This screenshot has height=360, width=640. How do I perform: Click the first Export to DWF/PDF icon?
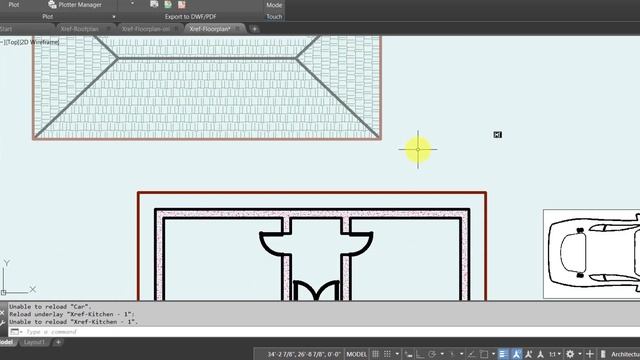tap(154, 4)
